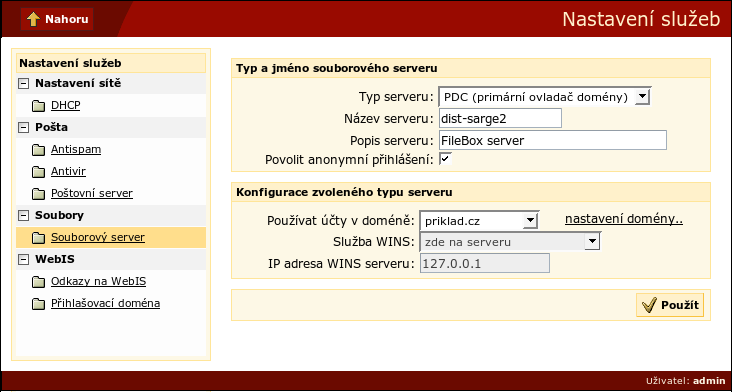This screenshot has width=732, height=392.
Task: Collapse the Soubory section
Action: coord(23,216)
